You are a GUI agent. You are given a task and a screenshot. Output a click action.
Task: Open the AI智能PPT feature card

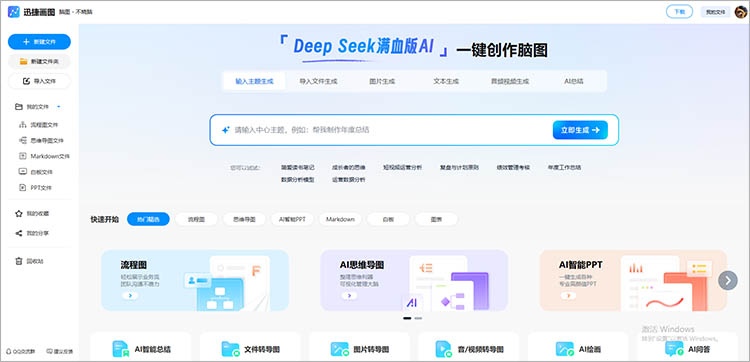tap(633, 280)
